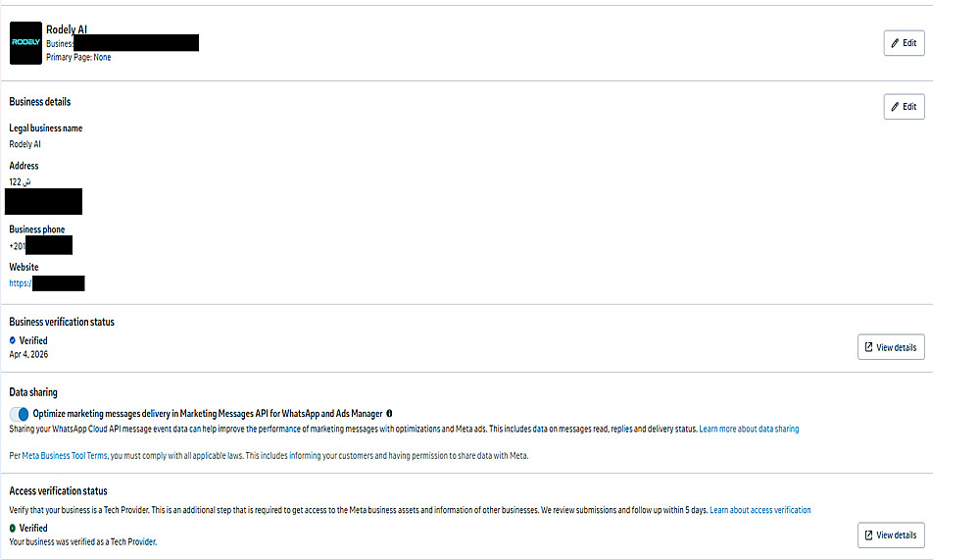Image resolution: width=980 pixels, height=560 pixels.
Task: Disable the Optimize marketing messages delivery toggle
Action: point(20,414)
